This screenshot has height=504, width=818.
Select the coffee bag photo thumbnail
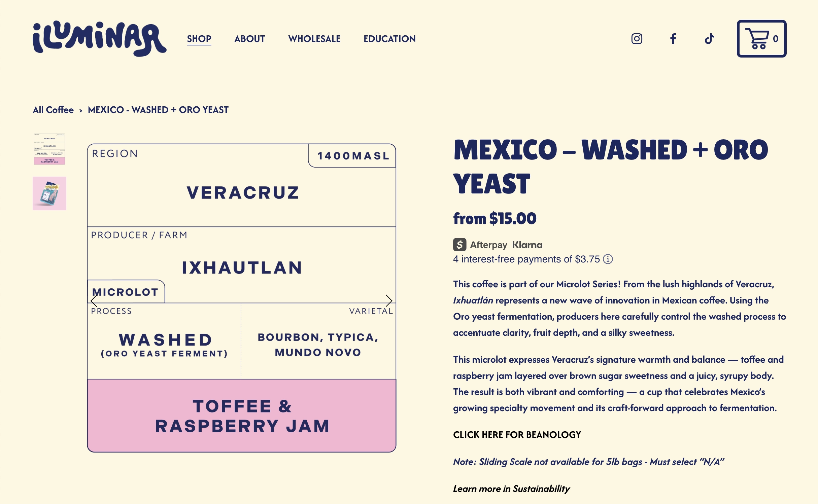[49, 193]
